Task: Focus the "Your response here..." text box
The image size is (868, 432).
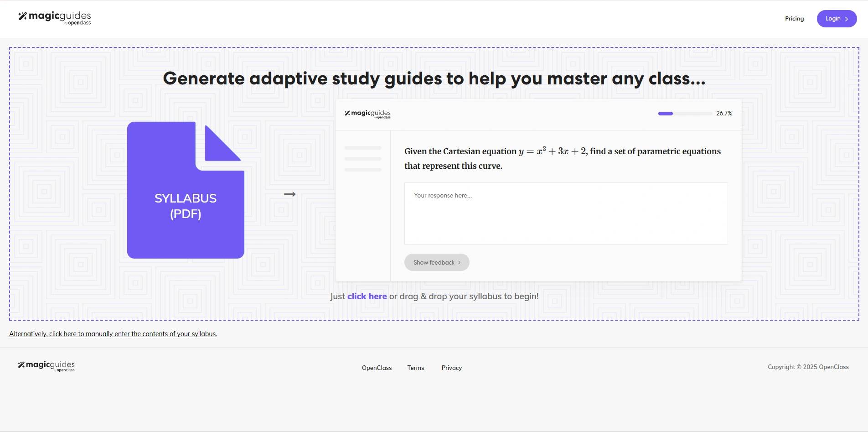Action: [x=566, y=213]
